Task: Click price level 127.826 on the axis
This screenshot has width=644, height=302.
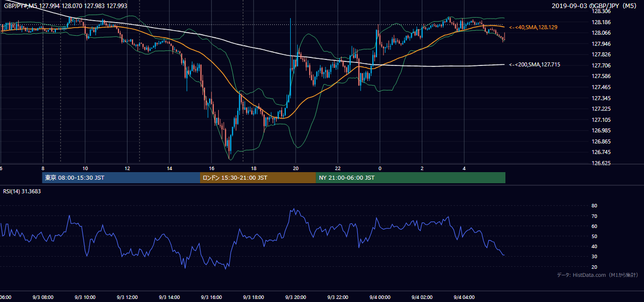Action: (x=601, y=54)
